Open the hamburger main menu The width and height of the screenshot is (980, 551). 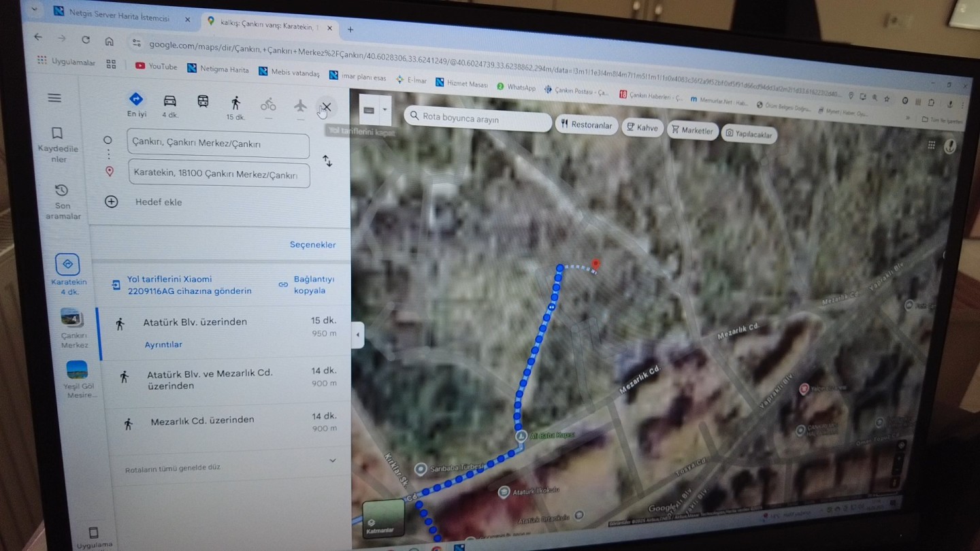(x=54, y=98)
